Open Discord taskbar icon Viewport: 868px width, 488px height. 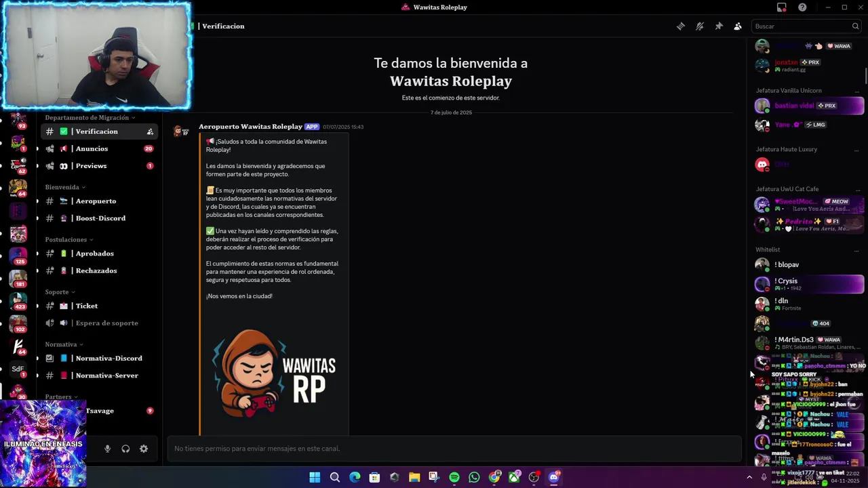[x=554, y=478]
